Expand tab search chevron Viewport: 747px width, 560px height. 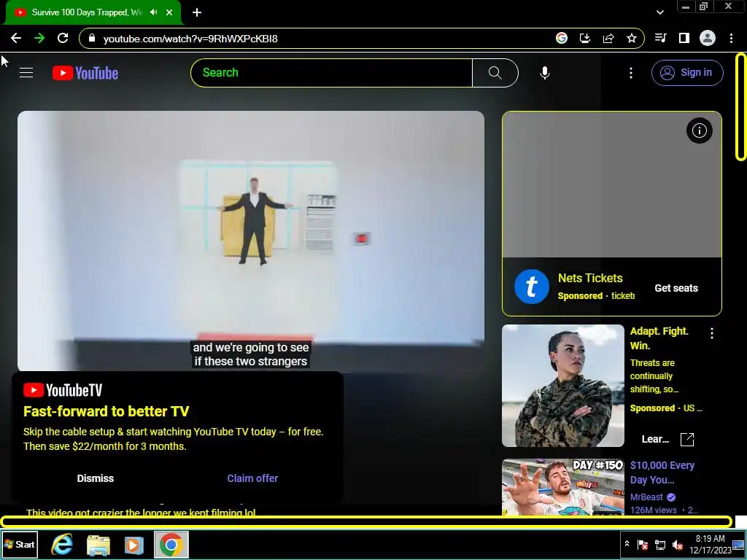coord(659,12)
